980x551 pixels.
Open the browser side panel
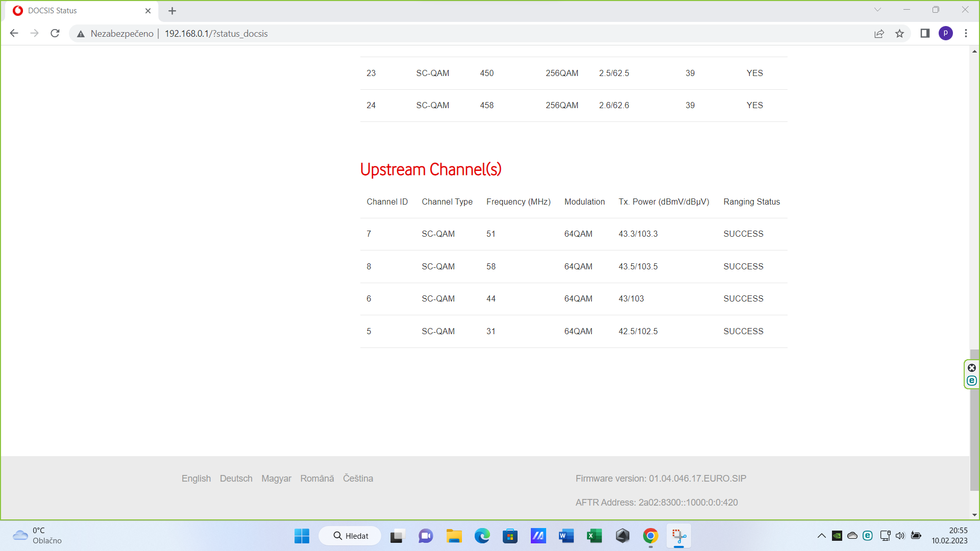(x=925, y=33)
